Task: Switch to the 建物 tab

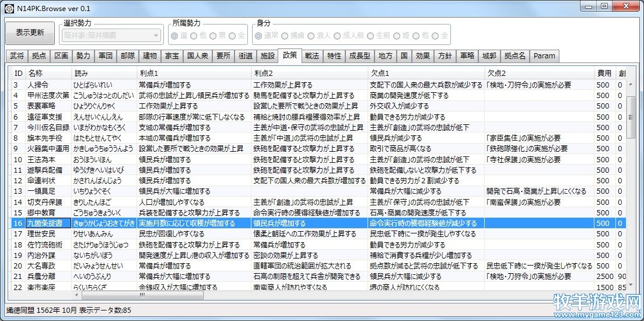Action: coord(150,56)
